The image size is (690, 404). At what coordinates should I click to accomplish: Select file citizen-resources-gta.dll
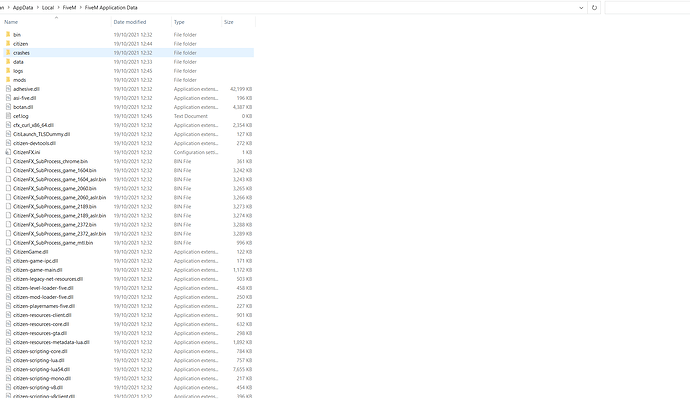click(40, 333)
